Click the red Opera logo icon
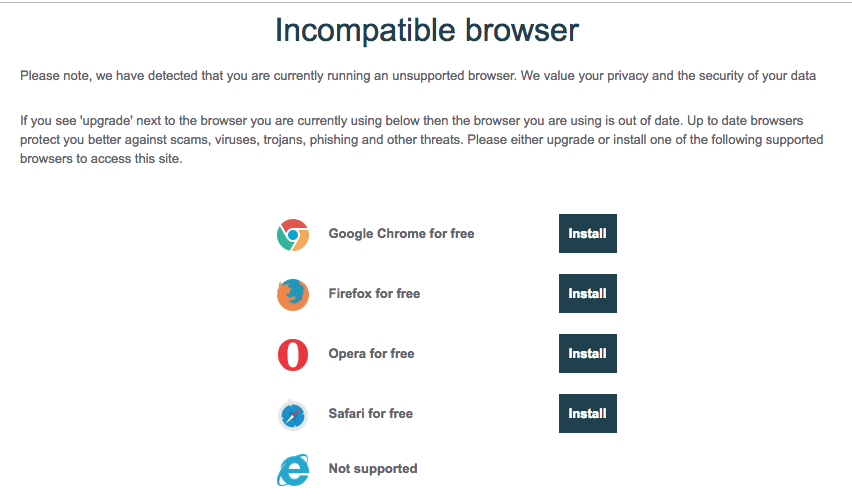This screenshot has width=852, height=501. (x=293, y=354)
